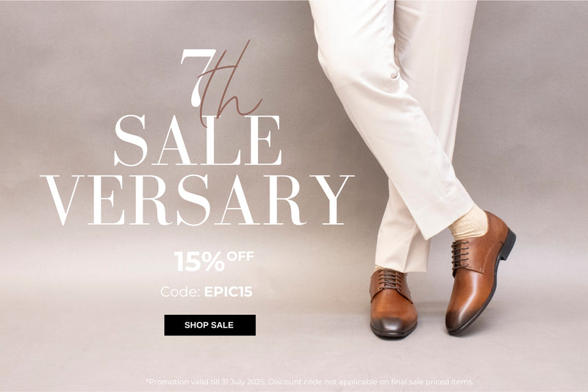Click the "31 July 2025" date in the footnote
Image resolution: width=588 pixels, height=392 pixels.
[x=244, y=382]
